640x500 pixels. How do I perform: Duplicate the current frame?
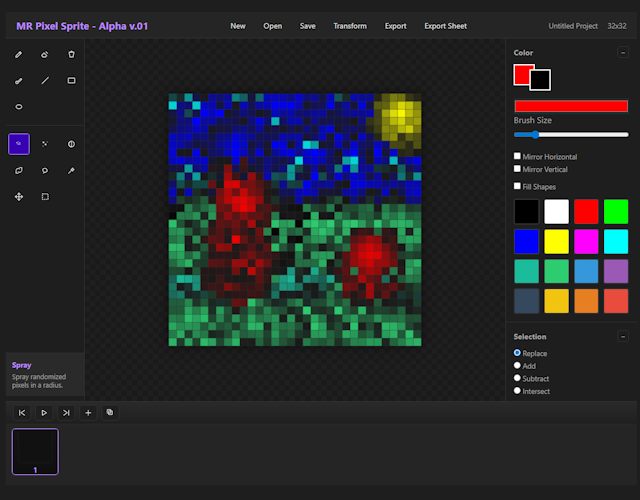pyautogui.click(x=110, y=413)
